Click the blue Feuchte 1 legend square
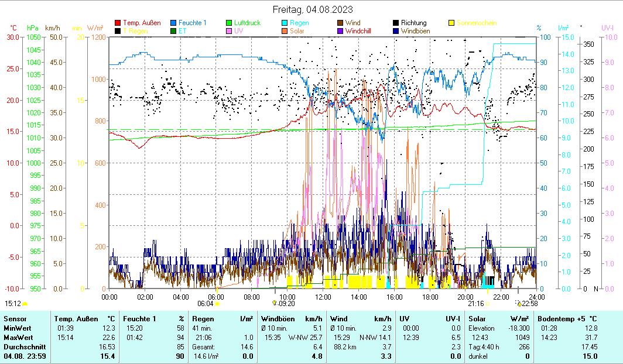This screenshot has width=623, height=364. click(173, 23)
